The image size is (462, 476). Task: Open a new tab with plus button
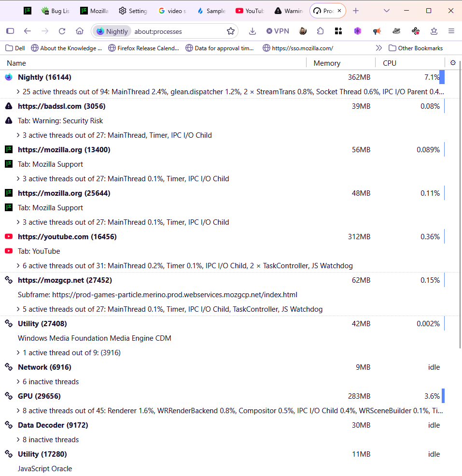356,11
